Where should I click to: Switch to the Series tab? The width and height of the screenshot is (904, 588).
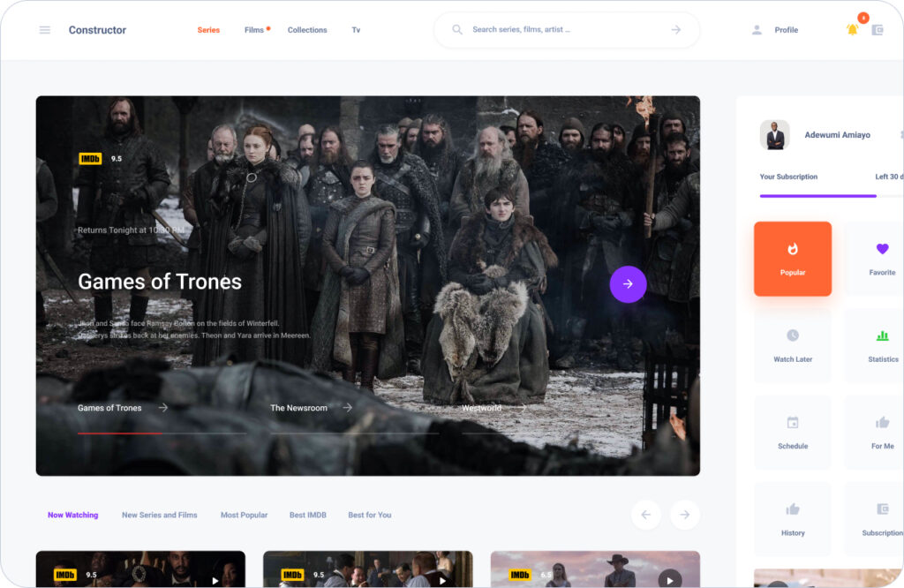pos(208,30)
